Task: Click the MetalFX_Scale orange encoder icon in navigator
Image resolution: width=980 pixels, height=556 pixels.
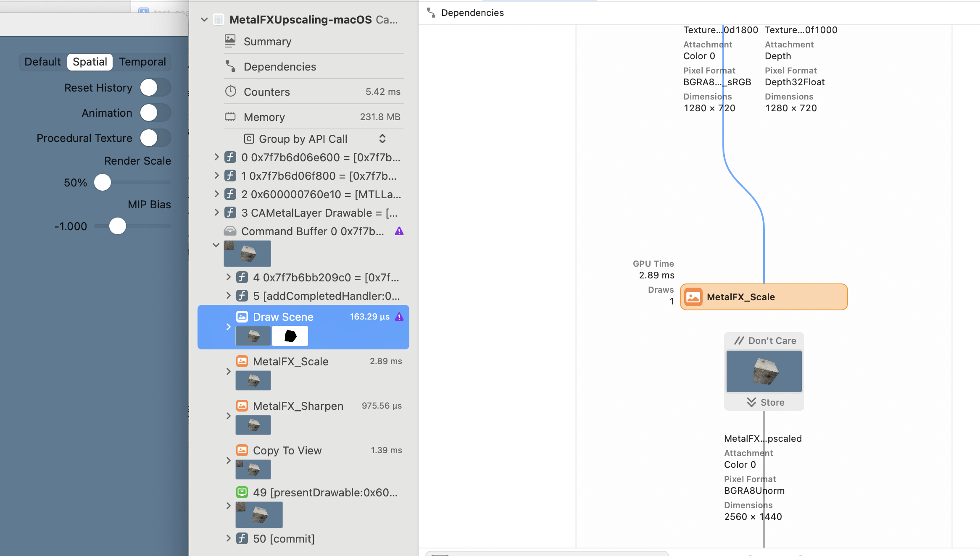Action: click(x=242, y=361)
